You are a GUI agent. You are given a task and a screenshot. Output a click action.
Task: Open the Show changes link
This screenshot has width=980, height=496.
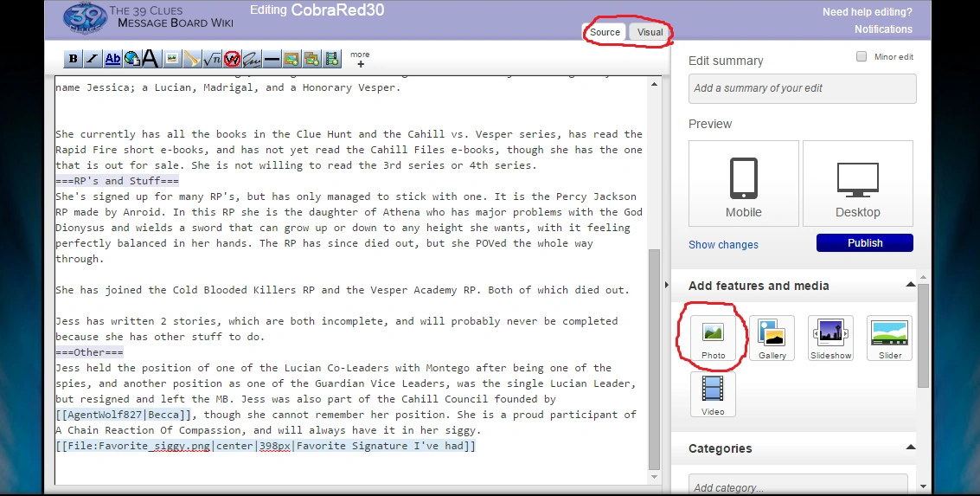click(x=723, y=245)
